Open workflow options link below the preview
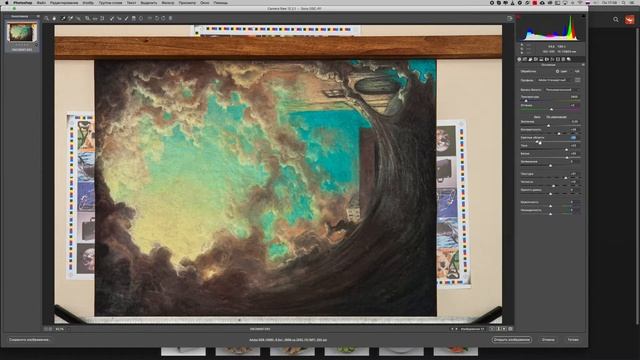The height and width of the screenshot is (360, 640). (288, 340)
